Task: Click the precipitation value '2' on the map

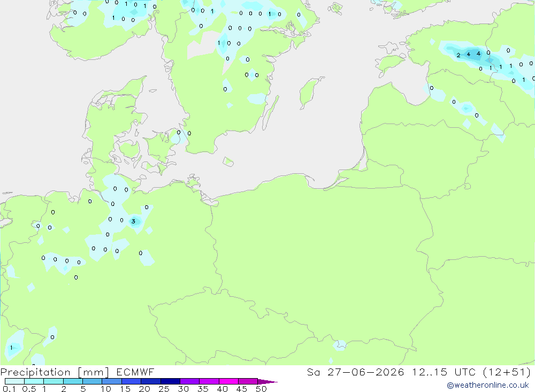Action: point(458,55)
